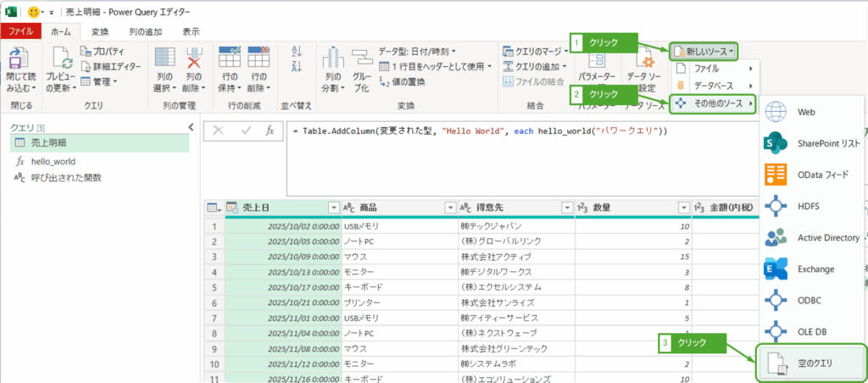Switch to the 変換 ribbon tab

100,31
